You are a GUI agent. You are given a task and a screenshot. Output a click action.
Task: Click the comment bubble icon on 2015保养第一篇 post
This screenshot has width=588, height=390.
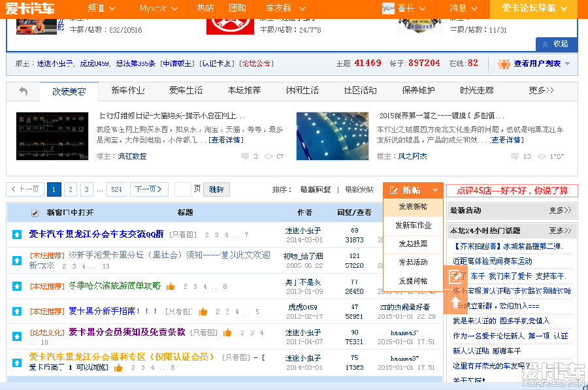515,156
